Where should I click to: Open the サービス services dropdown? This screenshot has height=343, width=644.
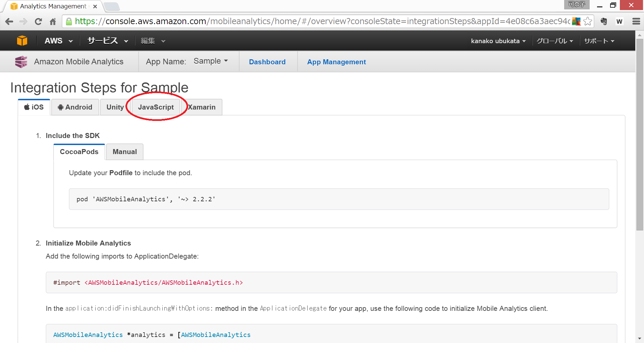[108, 41]
